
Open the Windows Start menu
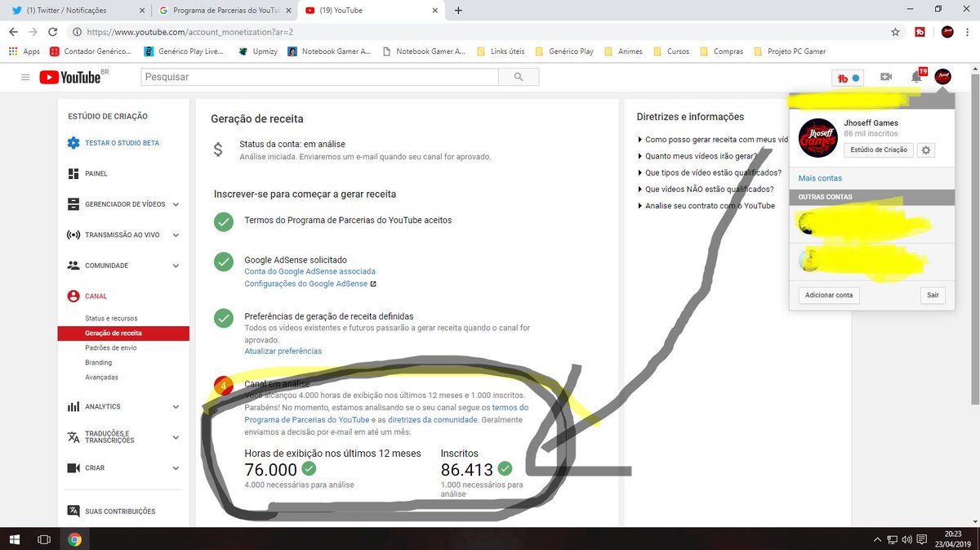click(15, 539)
